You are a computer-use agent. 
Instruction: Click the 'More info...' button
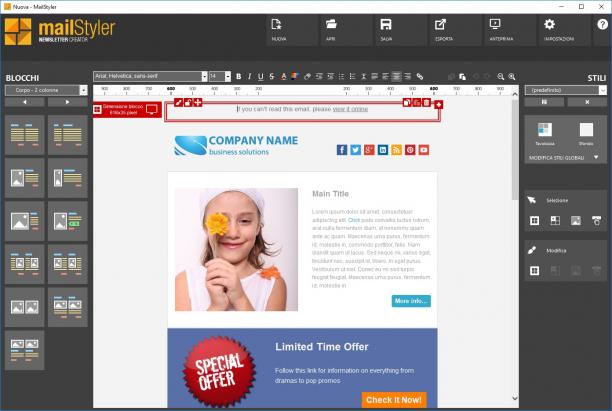pos(411,301)
